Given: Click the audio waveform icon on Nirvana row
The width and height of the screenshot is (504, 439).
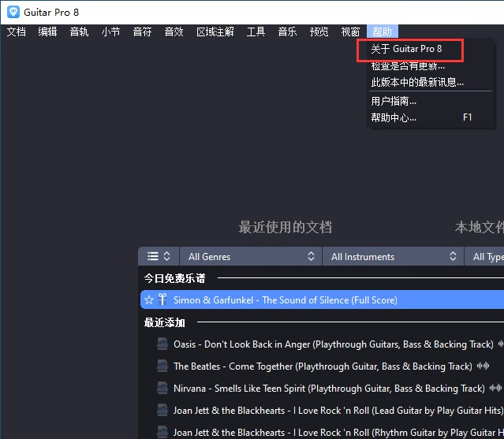Looking at the screenshot, I should (x=495, y=389).
